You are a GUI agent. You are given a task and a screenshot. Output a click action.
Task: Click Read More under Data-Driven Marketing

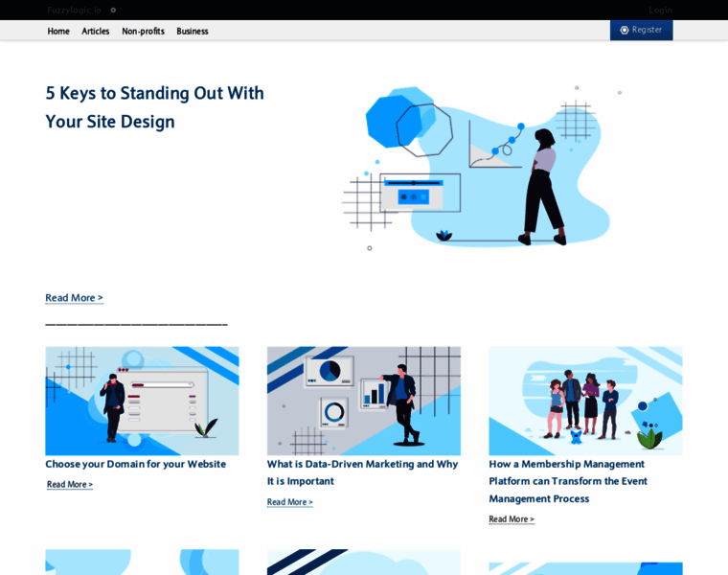[x=289, y=501]
